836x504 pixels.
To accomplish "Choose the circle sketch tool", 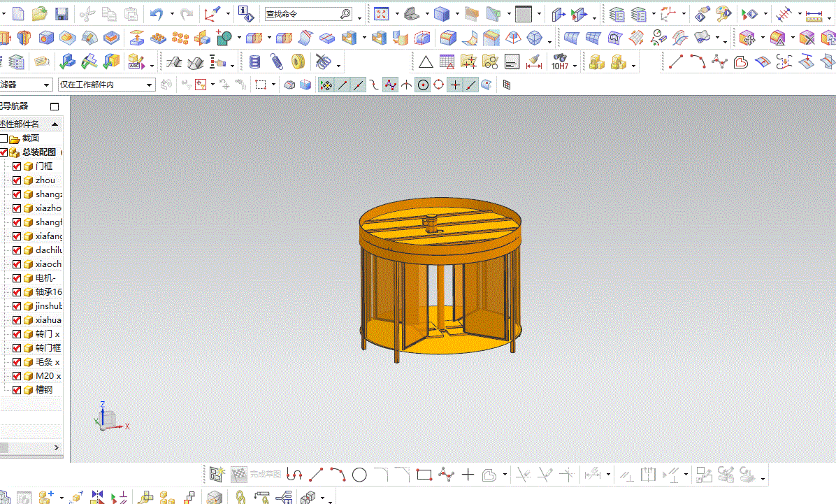I will (x=359, y=474).
